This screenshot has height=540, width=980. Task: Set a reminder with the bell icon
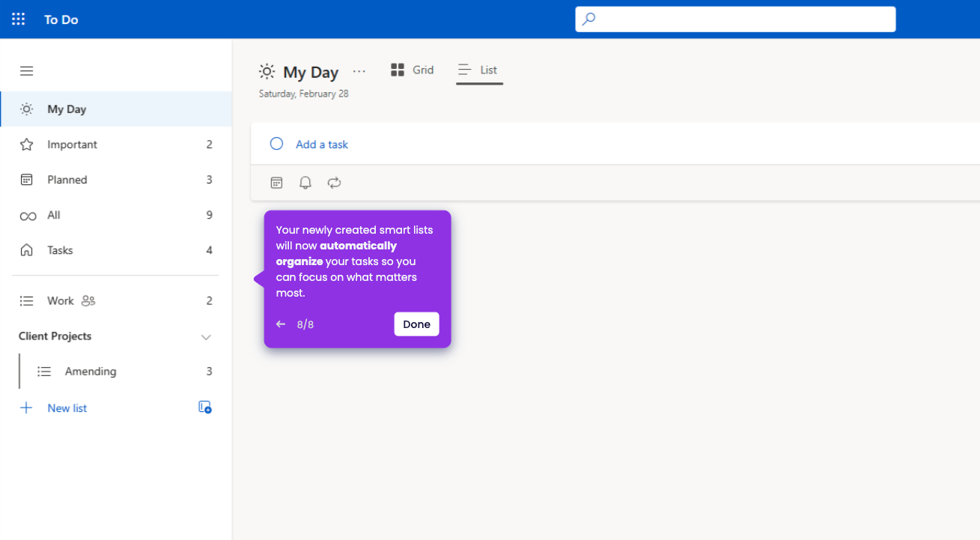coord(305,183)
